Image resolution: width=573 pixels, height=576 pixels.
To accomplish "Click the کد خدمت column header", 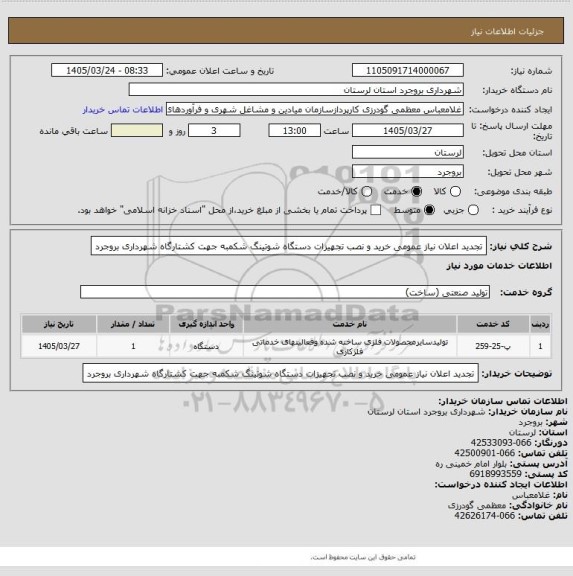I will pos(493,324).
